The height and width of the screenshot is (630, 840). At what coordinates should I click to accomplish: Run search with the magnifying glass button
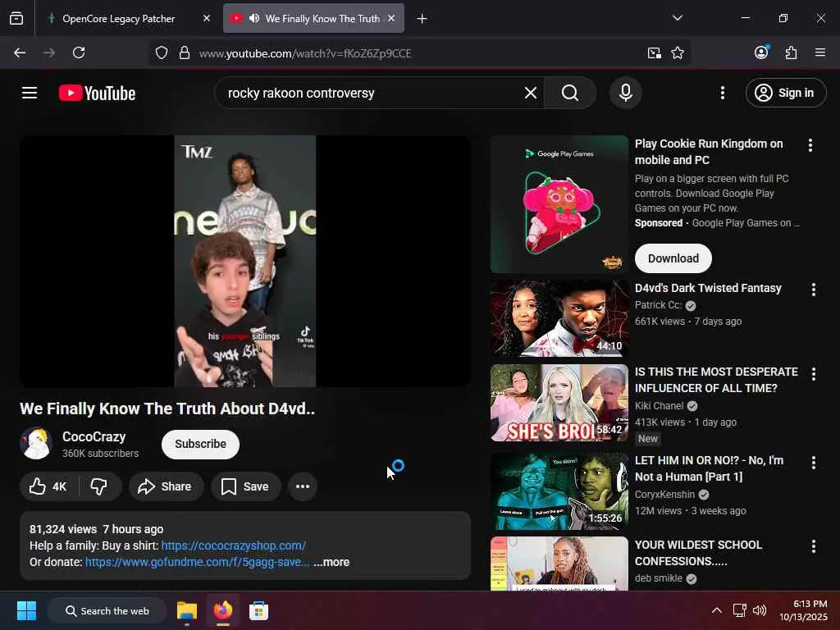click(x=570, y=94)
